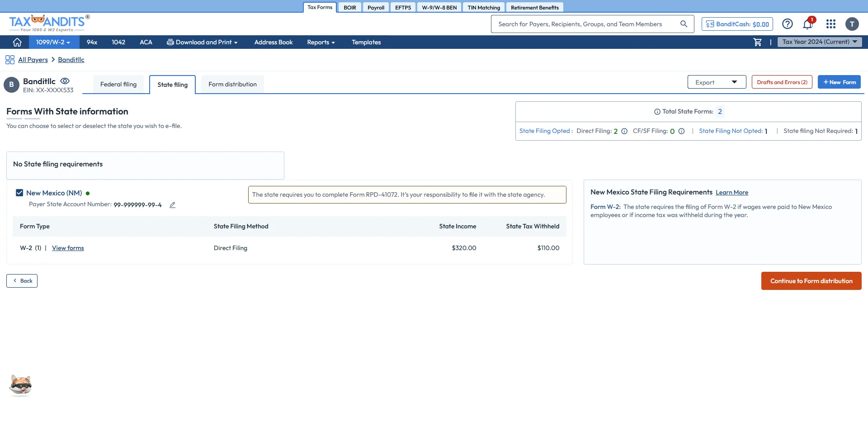Uncheck the New Mexico (NM) checkbox
Screen dimensions: 868x431
pyautogui.click(x=19, y=193)
